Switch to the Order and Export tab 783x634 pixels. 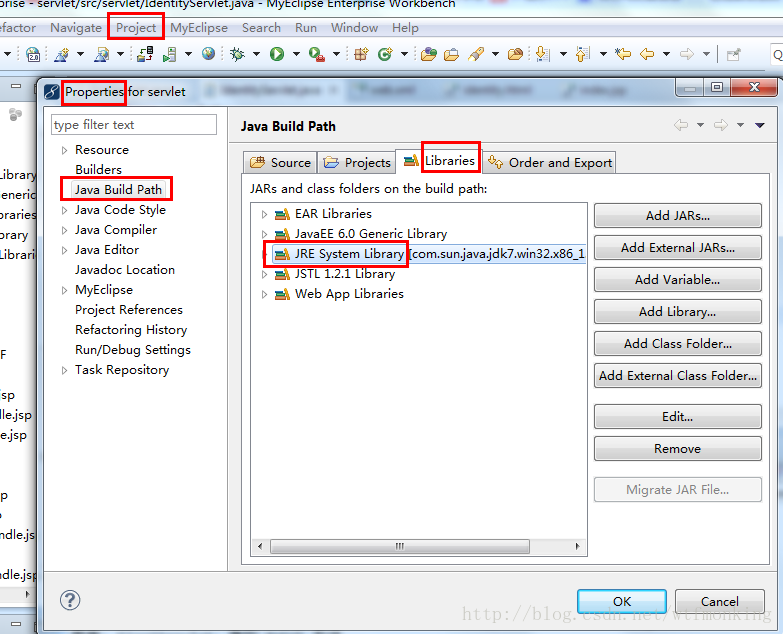(x=550, y=163)
